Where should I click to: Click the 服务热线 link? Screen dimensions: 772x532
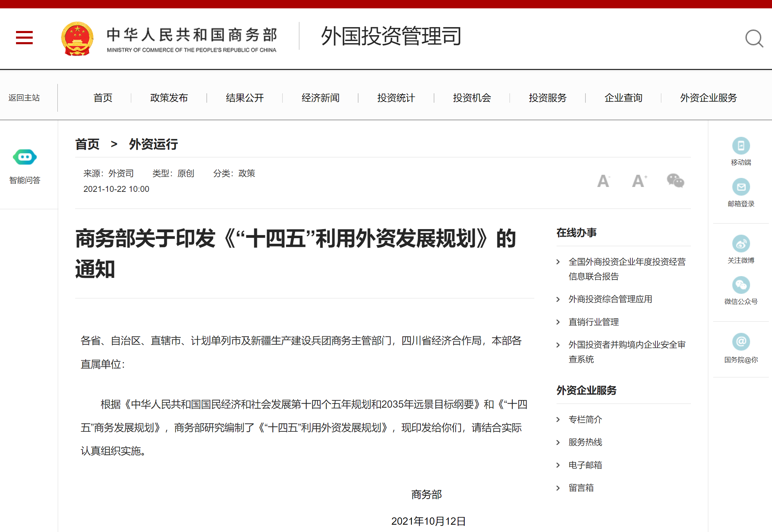585,442
